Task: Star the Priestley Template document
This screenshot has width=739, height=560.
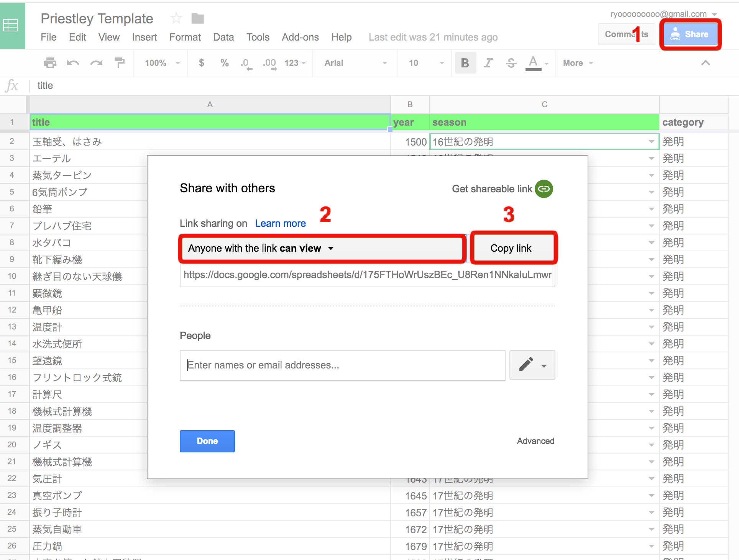Action: click(176, 18)
